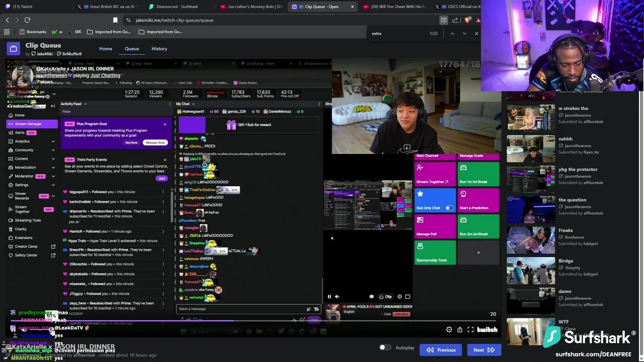Open the Home page of Clip Queue
644x362 pixels.
[x=106, y=49]
